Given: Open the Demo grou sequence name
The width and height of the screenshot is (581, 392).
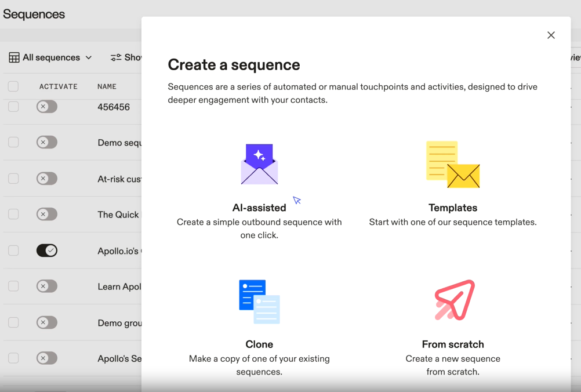Looking at the screenshot, I should coord(119,323).
